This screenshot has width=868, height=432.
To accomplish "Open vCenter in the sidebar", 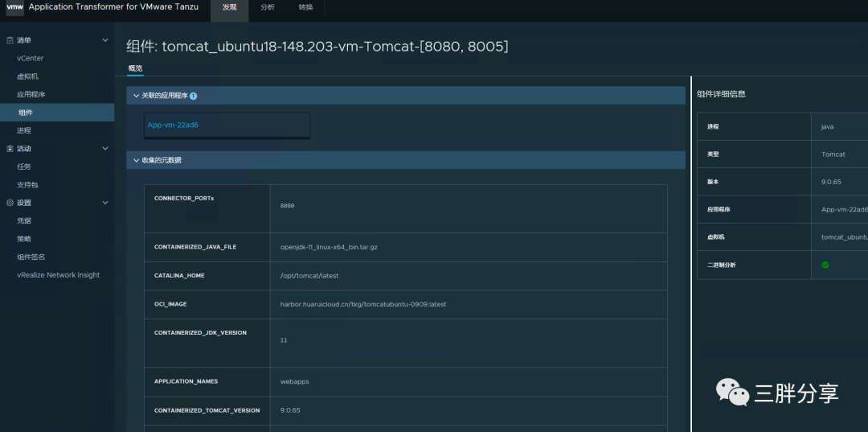I will [31, 58].
